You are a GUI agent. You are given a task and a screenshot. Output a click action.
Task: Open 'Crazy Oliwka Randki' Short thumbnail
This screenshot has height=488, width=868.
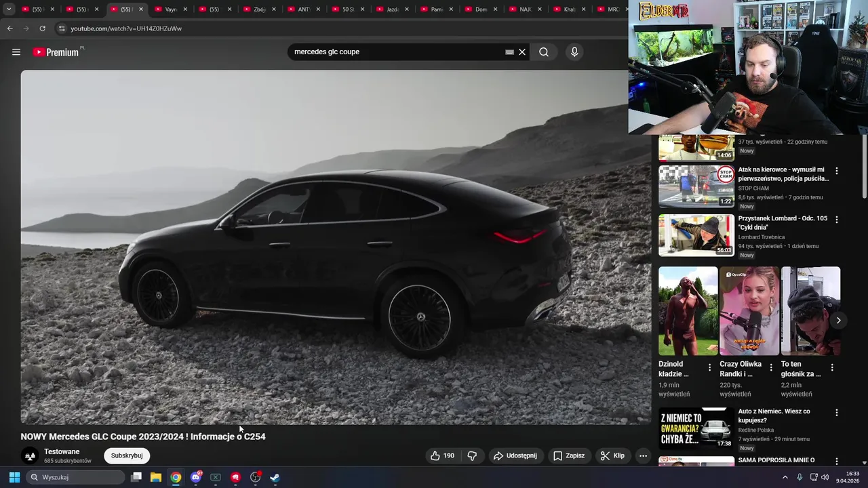pos(749,310)
